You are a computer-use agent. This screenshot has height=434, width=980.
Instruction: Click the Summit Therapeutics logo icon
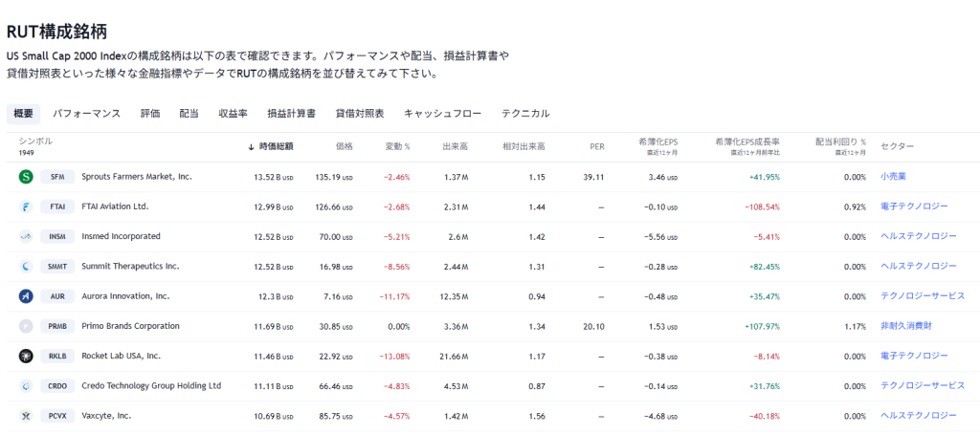point(26,267)
